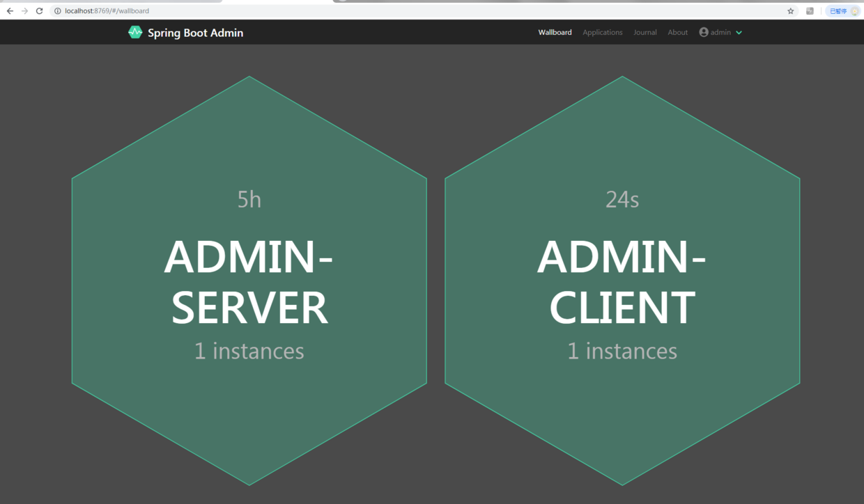
Task: Open the Wallboard tab
Action: point(555,33)
